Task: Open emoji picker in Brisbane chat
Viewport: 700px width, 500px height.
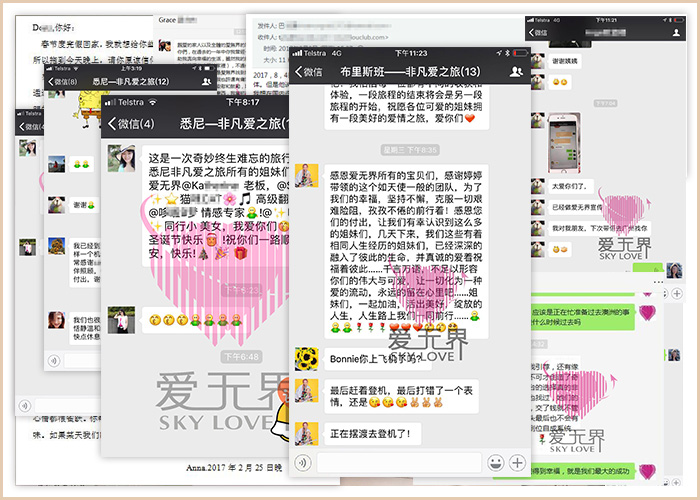Action: [x=495, y=464]
